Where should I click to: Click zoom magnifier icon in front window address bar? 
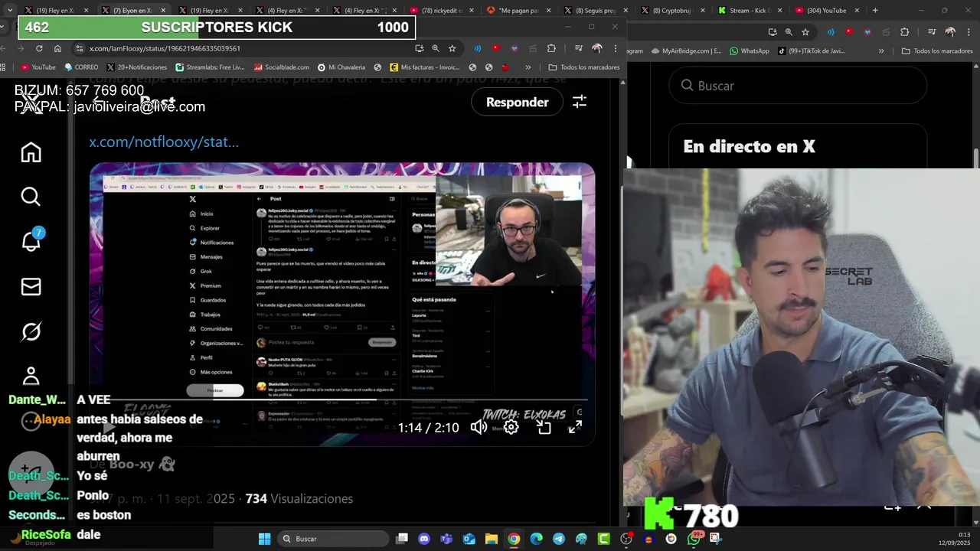click(x=436, y=48)
